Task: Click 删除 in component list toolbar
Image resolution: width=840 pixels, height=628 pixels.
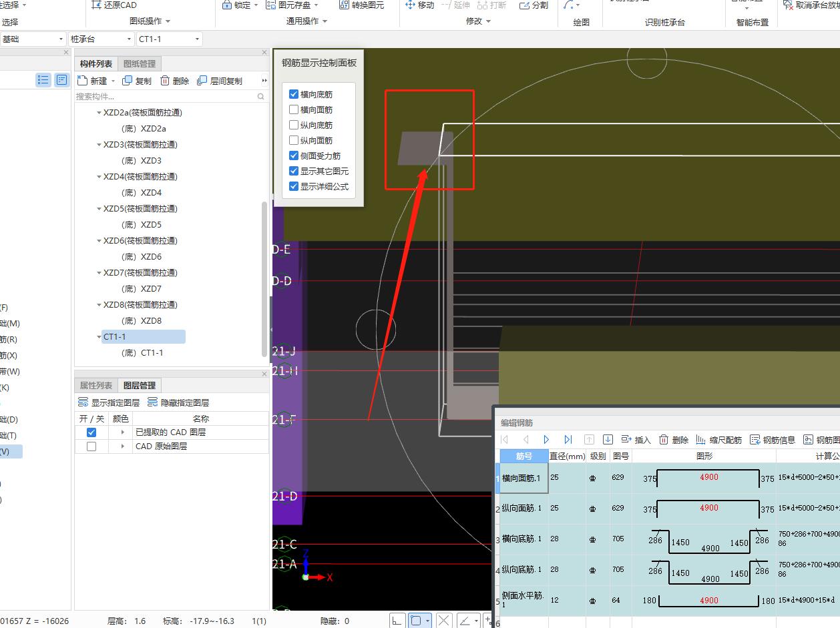Action: [175, 81]
